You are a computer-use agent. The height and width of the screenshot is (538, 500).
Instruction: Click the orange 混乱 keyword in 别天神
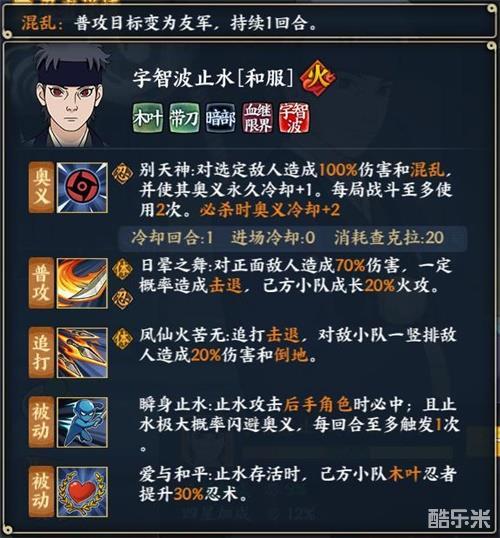click(x=427, y=170)
